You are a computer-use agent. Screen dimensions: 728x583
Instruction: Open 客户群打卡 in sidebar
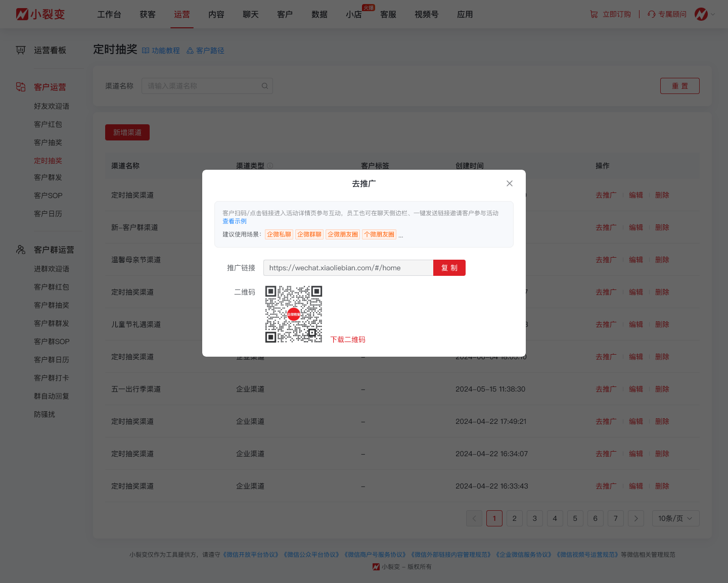tap(52, 378)
